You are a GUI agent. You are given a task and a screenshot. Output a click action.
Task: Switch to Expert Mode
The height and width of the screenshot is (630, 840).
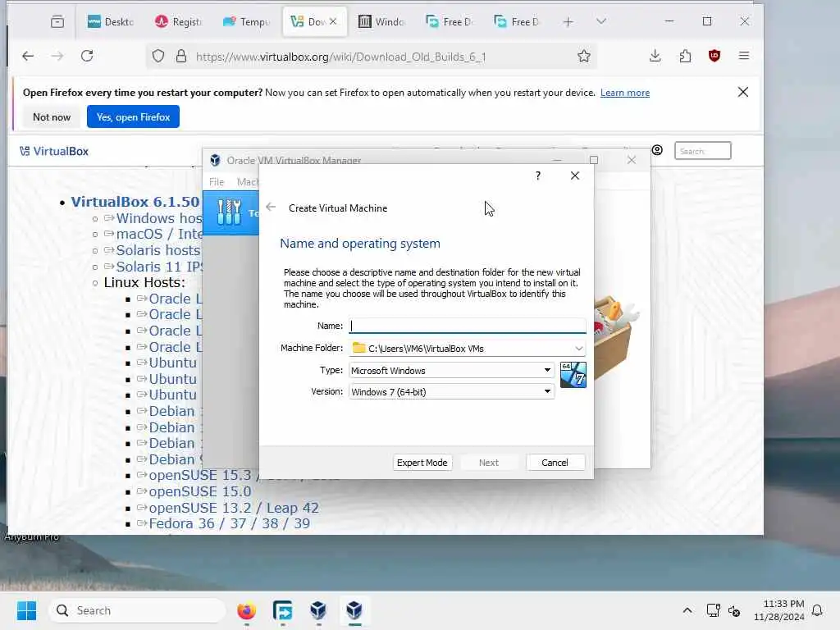422,463
